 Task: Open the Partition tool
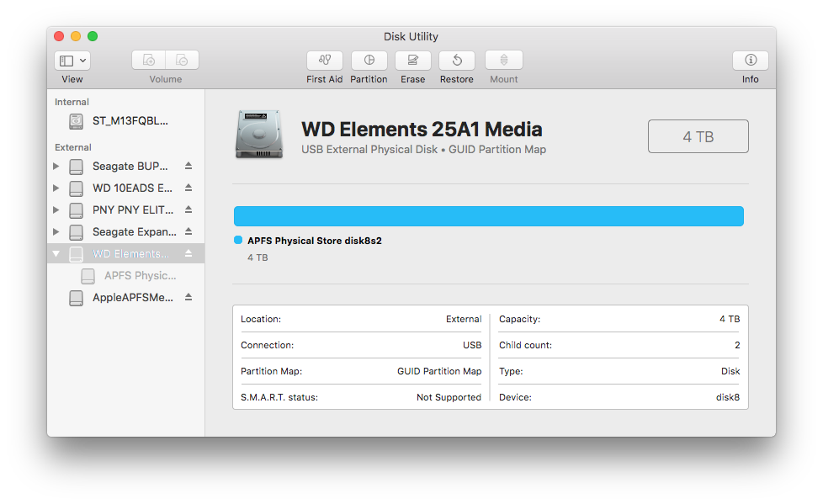point(369,60)
